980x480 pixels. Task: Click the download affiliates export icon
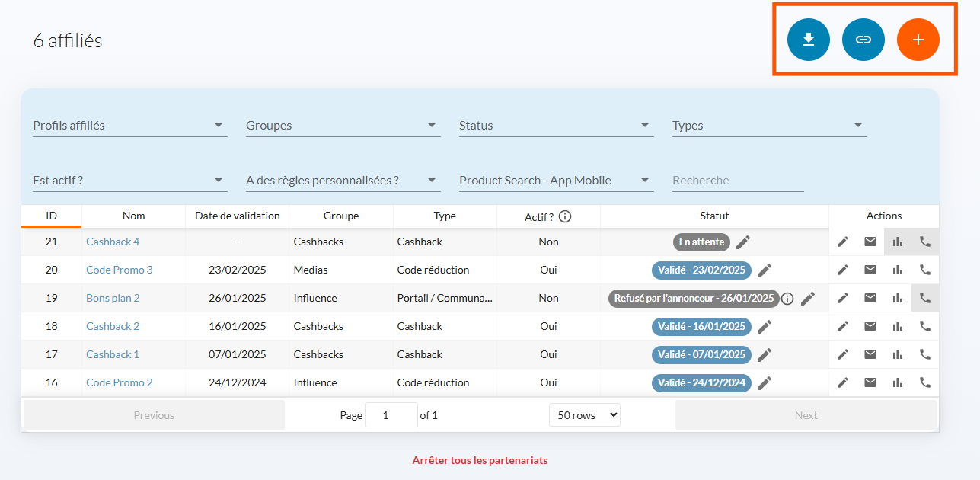(809, 39)
